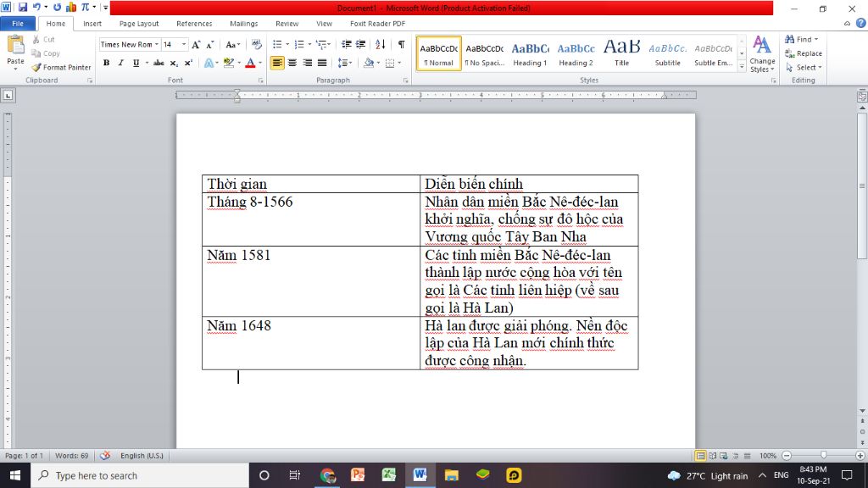The image size is (868, 488).
Task: Click the Chart icon in Quick Access Toolbar
Action: point(71,7)
